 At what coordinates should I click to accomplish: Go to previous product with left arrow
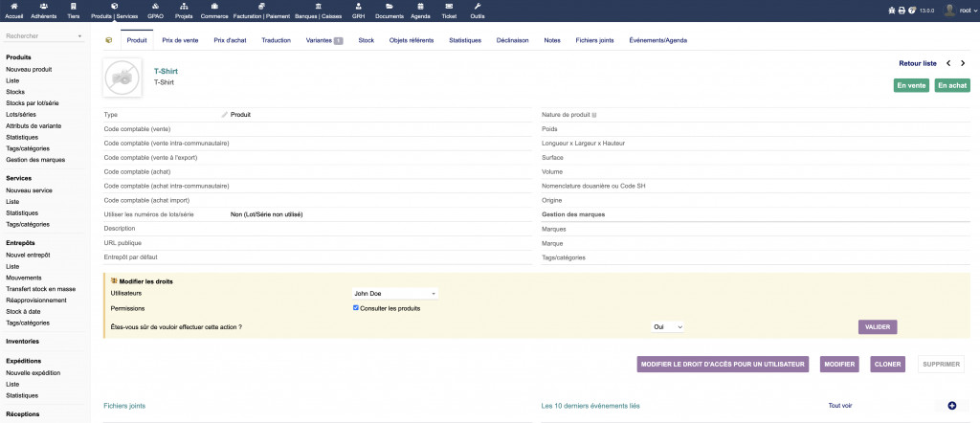pyautogui.click(x=948, y=62)
